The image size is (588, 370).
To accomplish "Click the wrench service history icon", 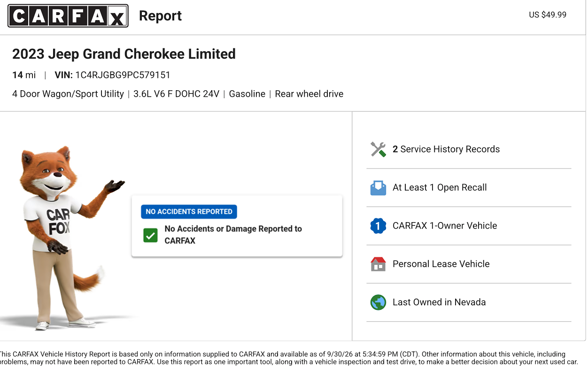I will point(378,149).
